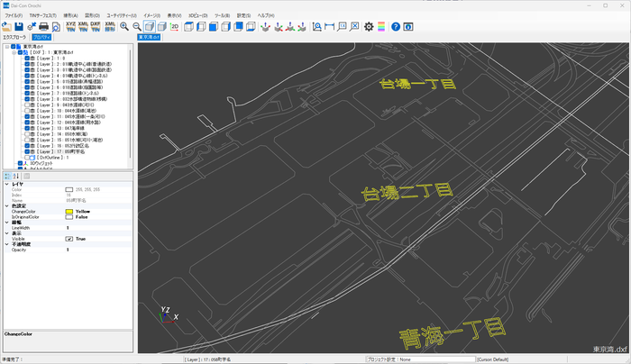
Task: Collapse the 表示 property category
Action: point(7,233)
